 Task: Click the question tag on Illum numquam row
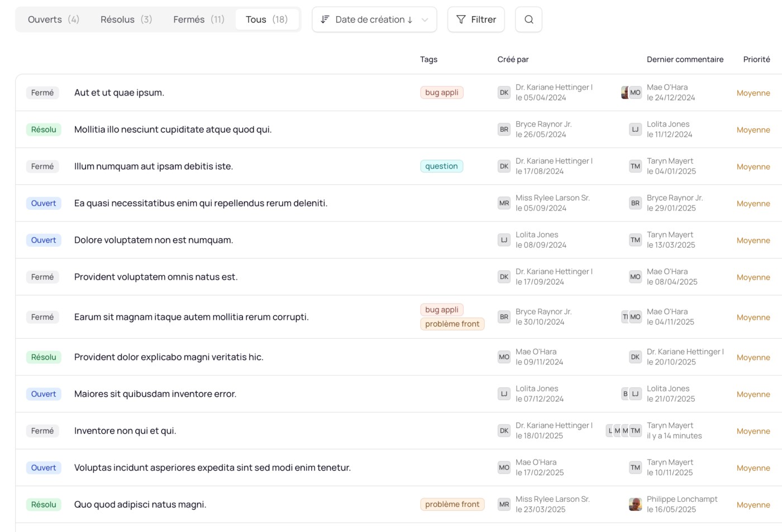tap(441, 166)
